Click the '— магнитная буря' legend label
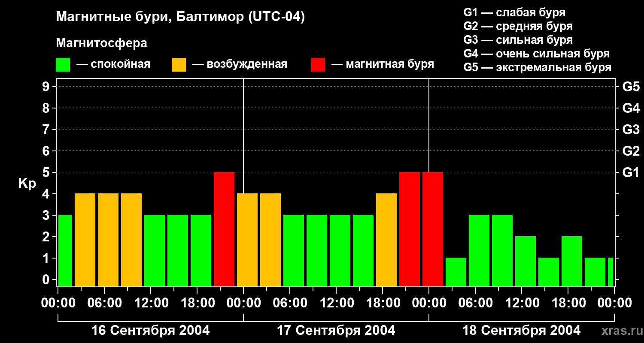644x343 pixels. [x=383, y=64]
